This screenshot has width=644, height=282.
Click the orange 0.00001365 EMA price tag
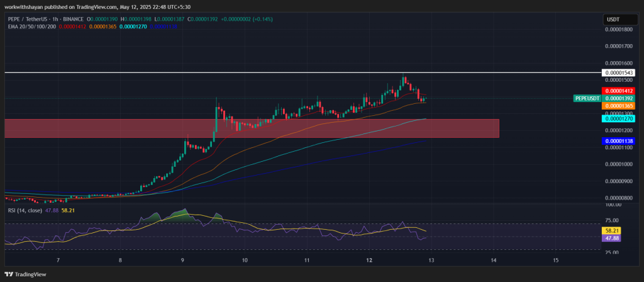(x=619, y=106)
